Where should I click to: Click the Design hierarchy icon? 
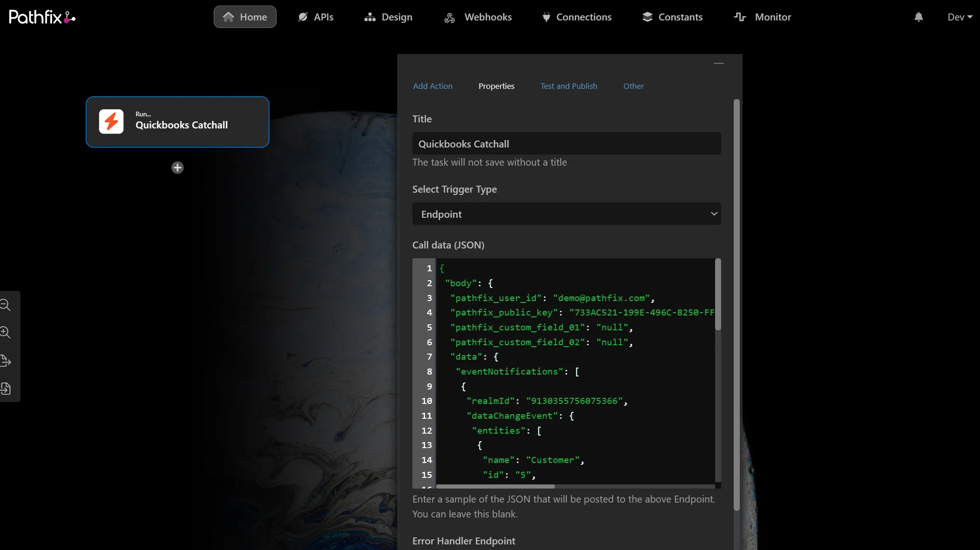pos(370,17)
